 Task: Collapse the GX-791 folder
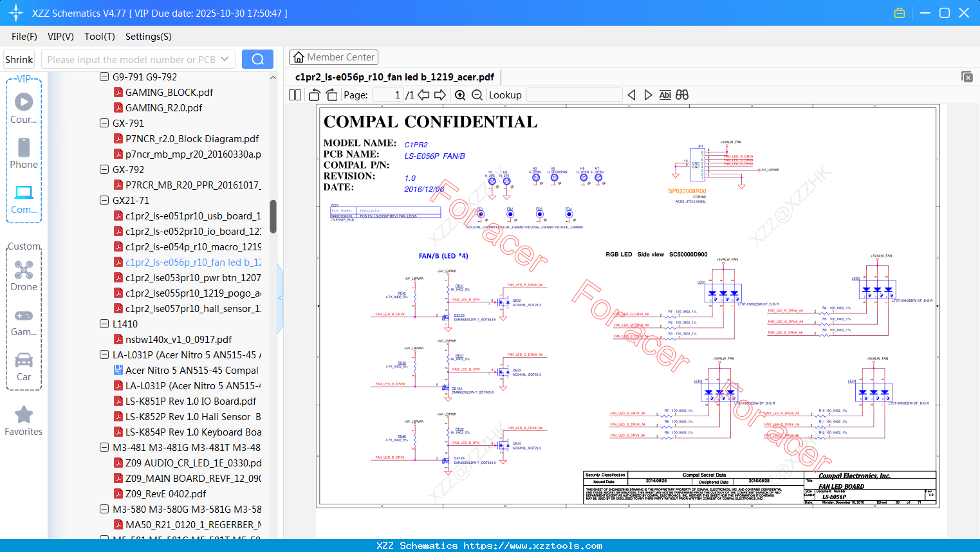point(104,123)
